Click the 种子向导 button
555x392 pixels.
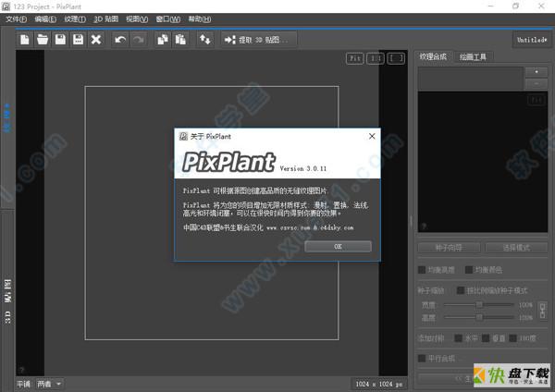[x=449, y=248]
